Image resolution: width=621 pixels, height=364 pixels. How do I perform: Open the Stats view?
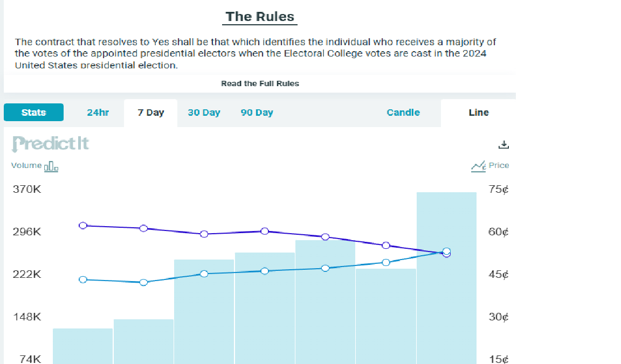pos(33,113)
